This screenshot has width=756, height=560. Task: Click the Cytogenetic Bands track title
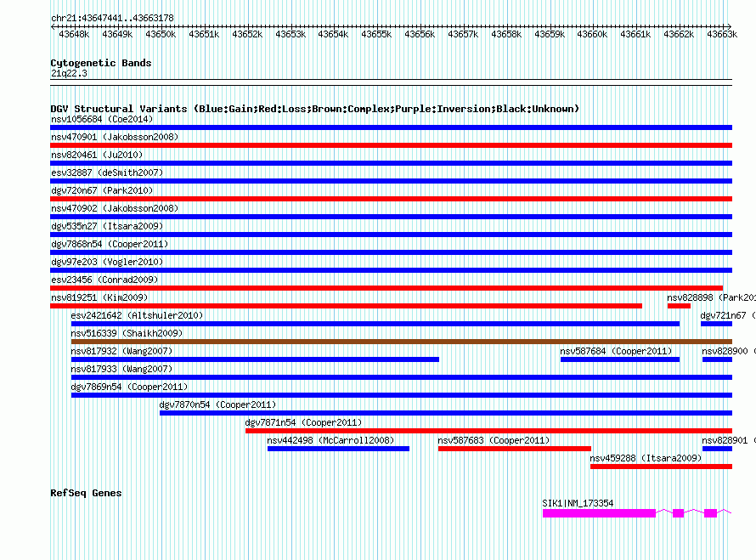[101, 63]
